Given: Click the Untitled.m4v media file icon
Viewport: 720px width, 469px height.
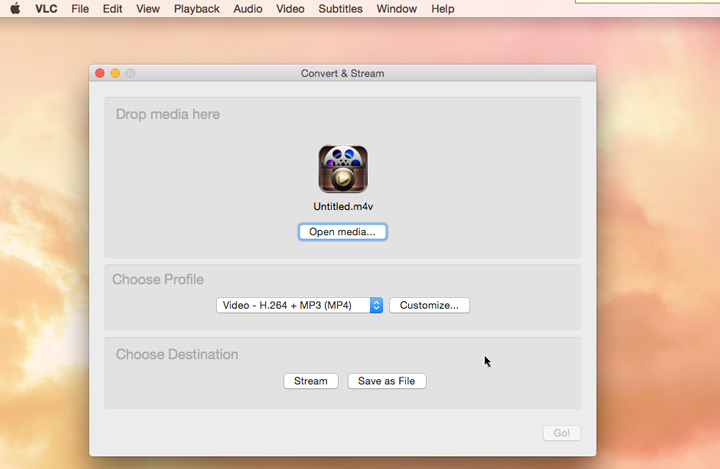Looking at the screenshot, I should [343, 169].
